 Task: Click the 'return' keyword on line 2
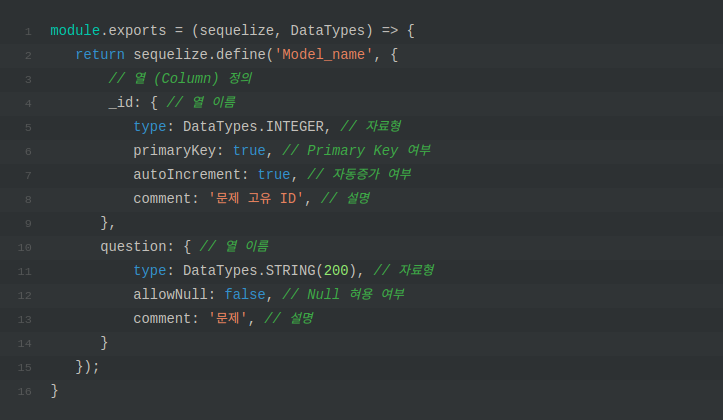100,55
